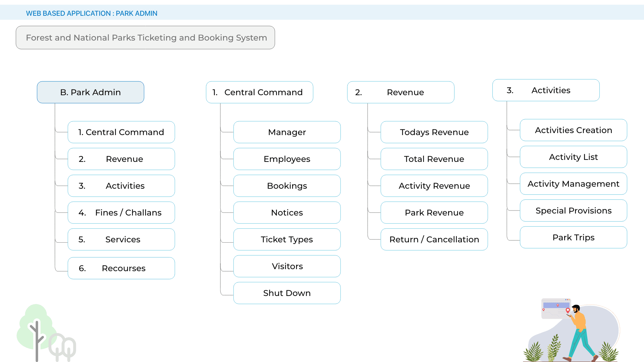The width and height of the screenshot is (644, 362).
Task: Open 6. Recourses item
Action: point(121,268)
